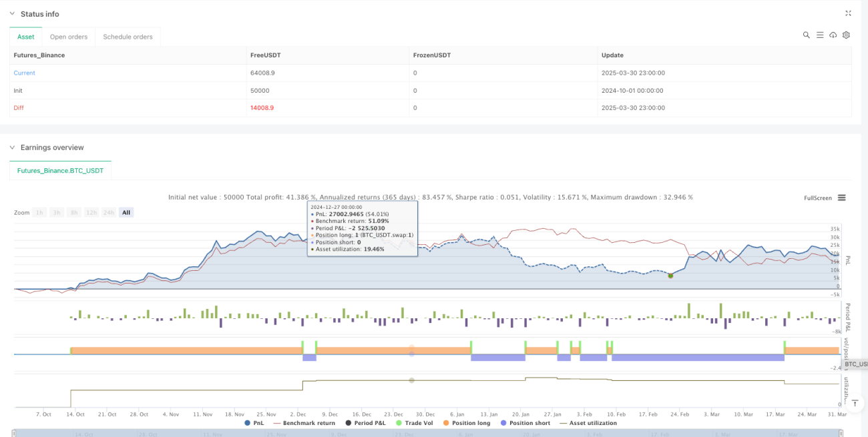Click the All zoom range button

click(x=126, y=212)
